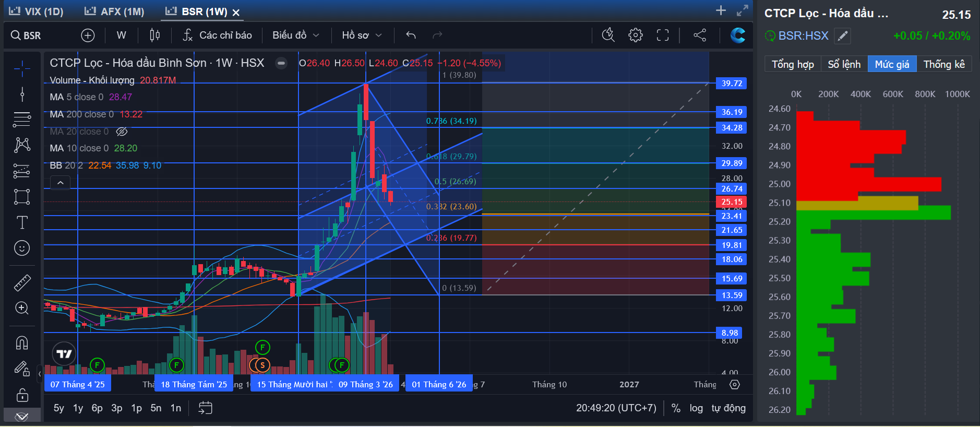This screenshot has width=980, height=427.
Task: Switch to the VIX (1D) chart tab
Action: coord(36,11)
